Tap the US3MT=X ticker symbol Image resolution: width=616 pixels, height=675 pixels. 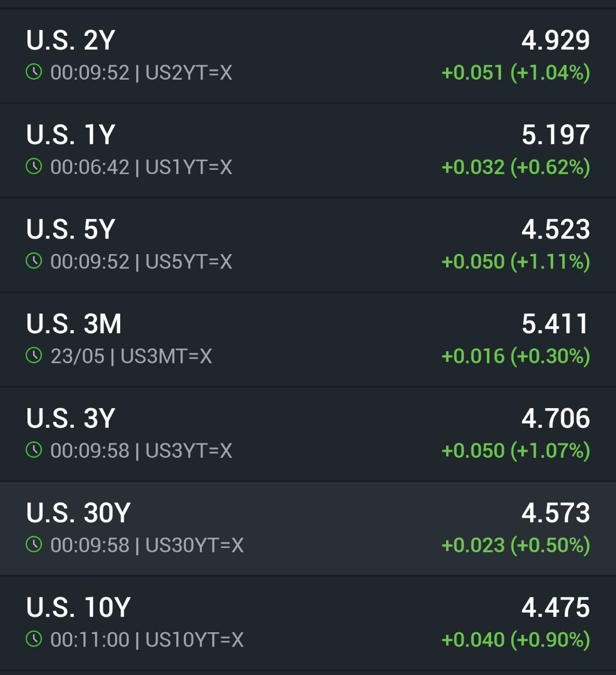[x=166, y=356]
